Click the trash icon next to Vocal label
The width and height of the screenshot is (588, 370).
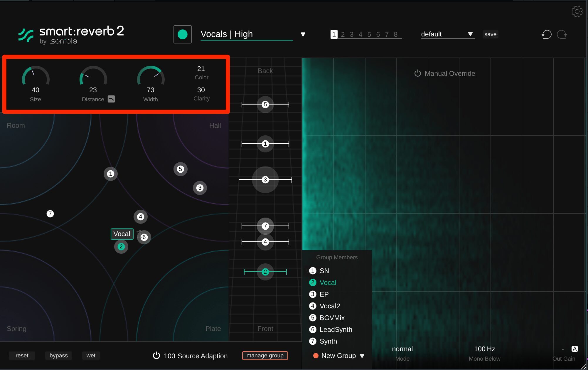pos(139,234)
